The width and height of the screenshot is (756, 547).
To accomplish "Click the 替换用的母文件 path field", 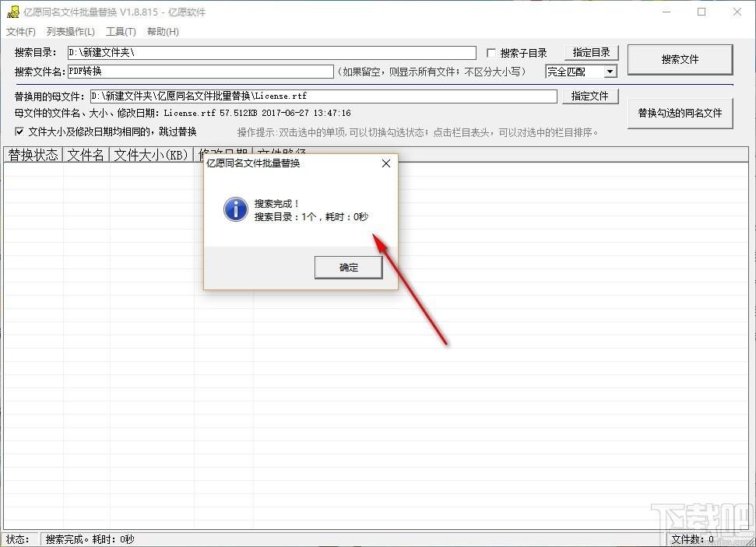I will click(x=324, y=96).
